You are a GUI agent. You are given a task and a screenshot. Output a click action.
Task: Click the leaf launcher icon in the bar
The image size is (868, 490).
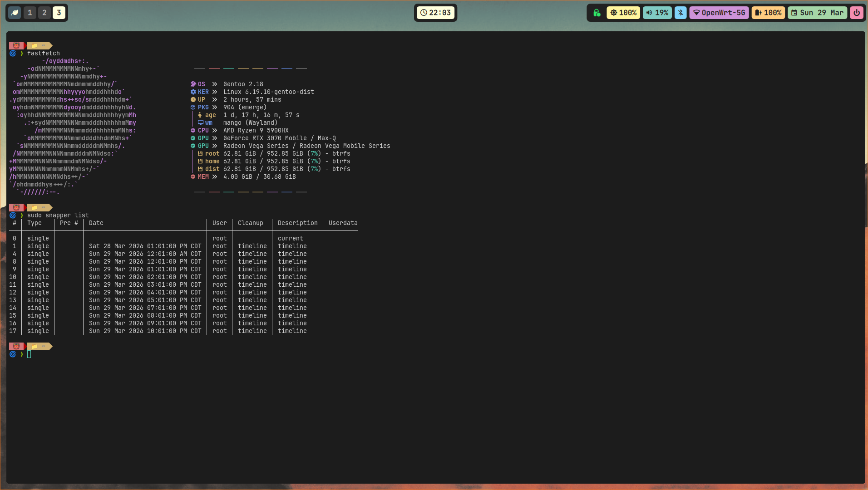pos(15,13)
